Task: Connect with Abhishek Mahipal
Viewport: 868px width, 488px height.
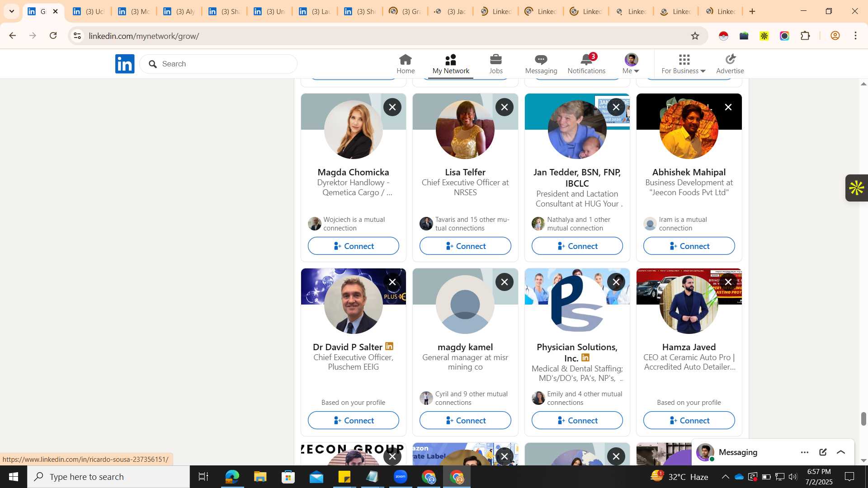Action: 689,246
